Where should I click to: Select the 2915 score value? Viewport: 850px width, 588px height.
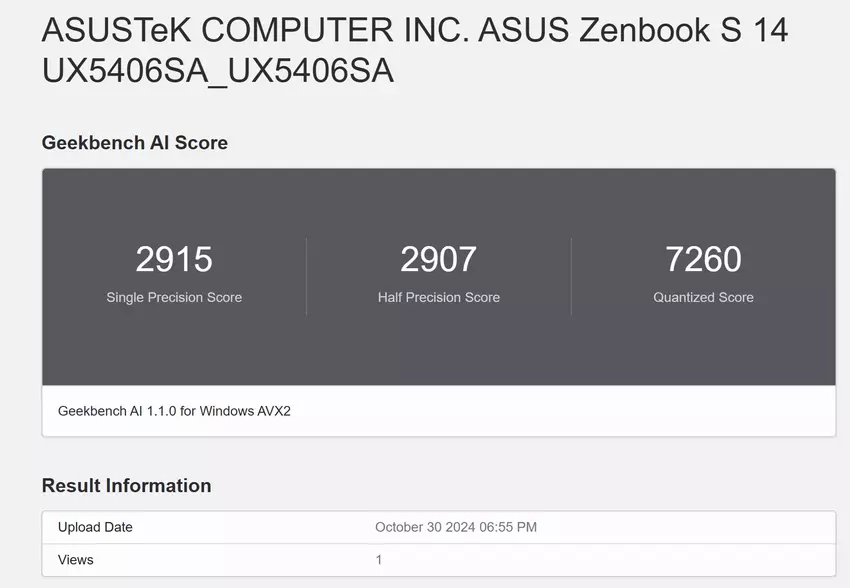coord(174,260)
